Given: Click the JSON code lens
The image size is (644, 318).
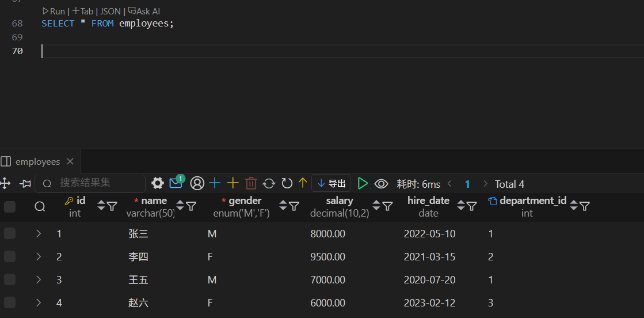Looking at the screenshot, I should [x=110, y=12].
